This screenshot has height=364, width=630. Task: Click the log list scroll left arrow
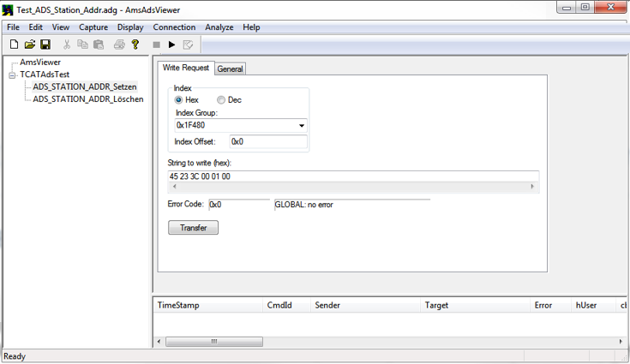pyautogui.click(x=159, y=342)
